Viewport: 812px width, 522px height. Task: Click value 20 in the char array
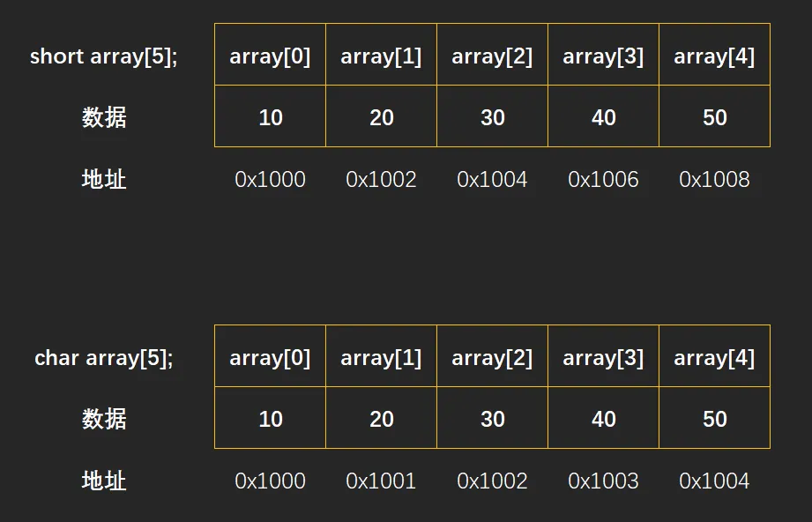(x=381, y=418)
